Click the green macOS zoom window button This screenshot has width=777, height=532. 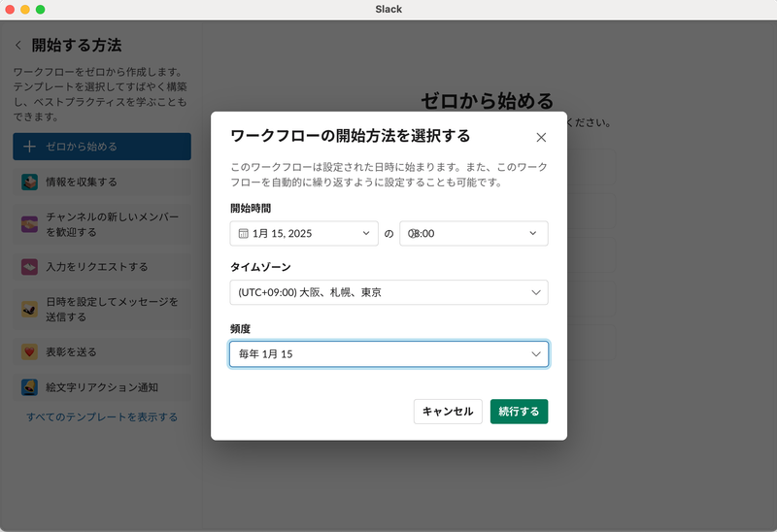[x=41, y=10]
